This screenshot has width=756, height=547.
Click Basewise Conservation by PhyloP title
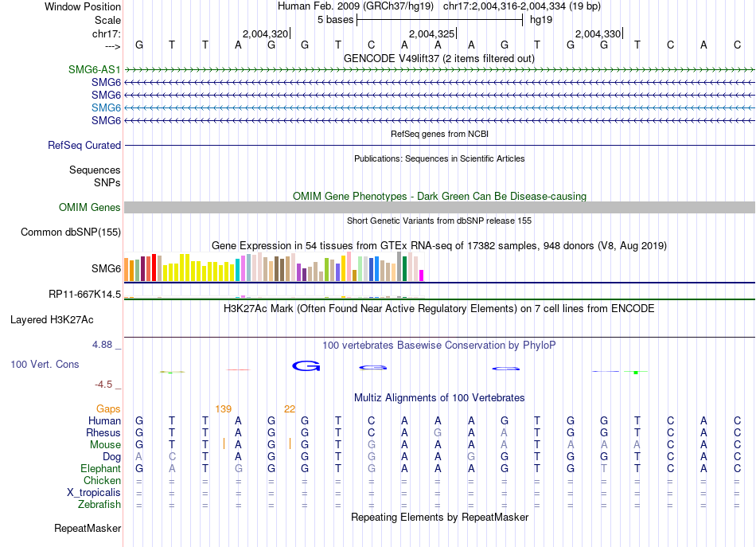pyautogui.click(x=439, y=346)
